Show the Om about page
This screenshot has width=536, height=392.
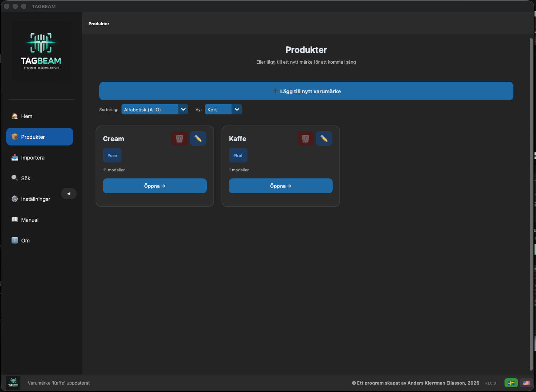click(x=40, y=241)
